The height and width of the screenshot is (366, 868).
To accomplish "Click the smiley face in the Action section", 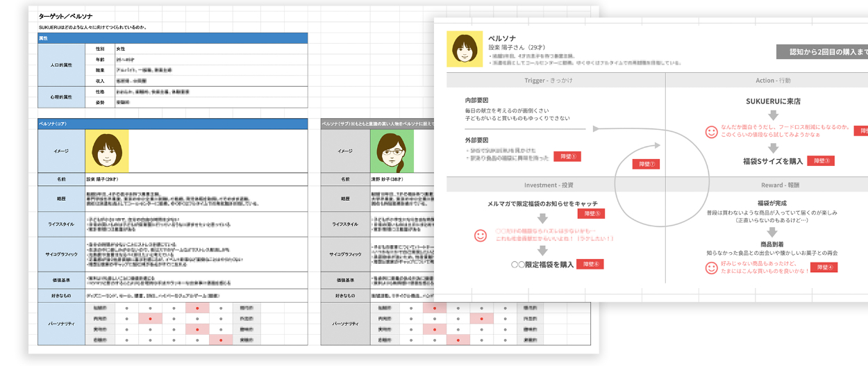I will pyautogui.click(x=711, y=131).
